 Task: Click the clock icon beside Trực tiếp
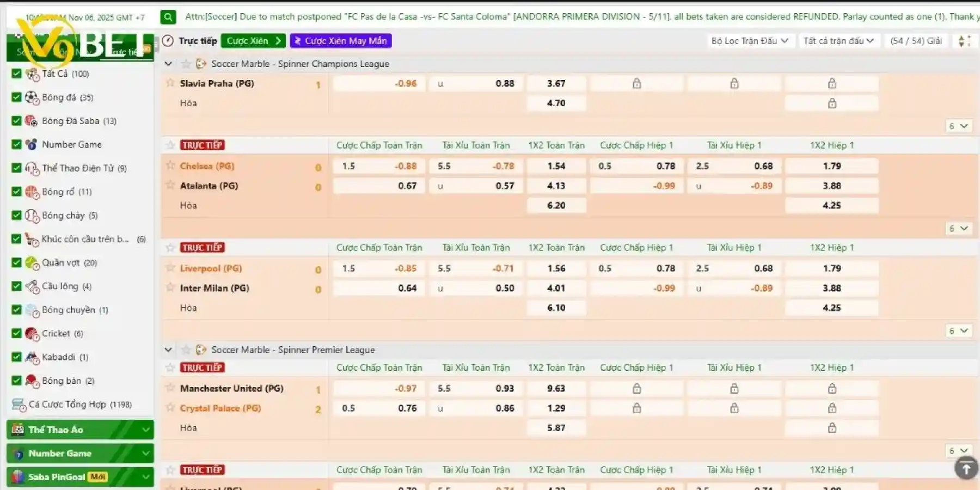coord(168,41)
